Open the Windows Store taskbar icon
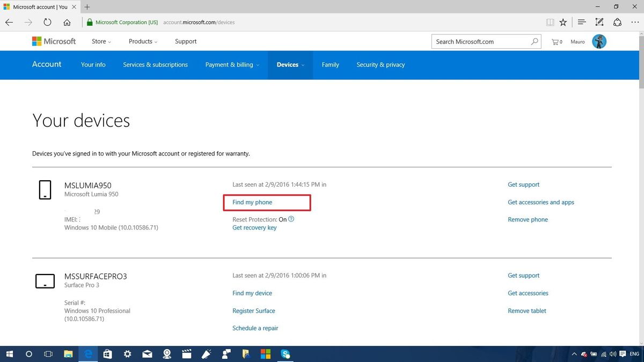This screenshot has height=362, width=644. [107, 354]
